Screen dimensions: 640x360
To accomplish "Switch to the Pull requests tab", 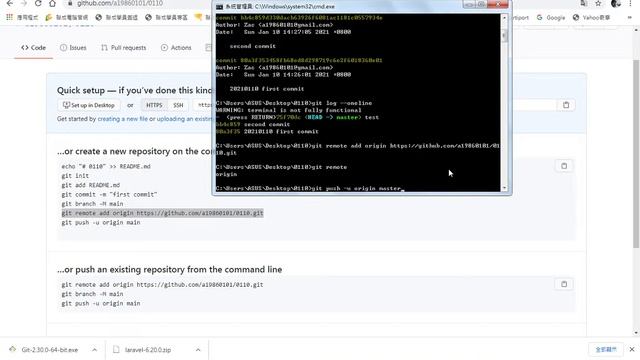I will click(123, 48).
